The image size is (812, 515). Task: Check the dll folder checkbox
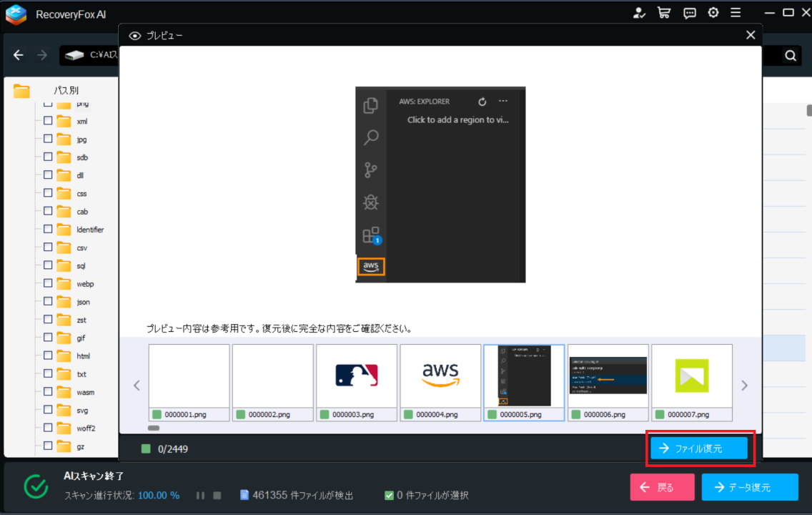[x=48, y=175]
